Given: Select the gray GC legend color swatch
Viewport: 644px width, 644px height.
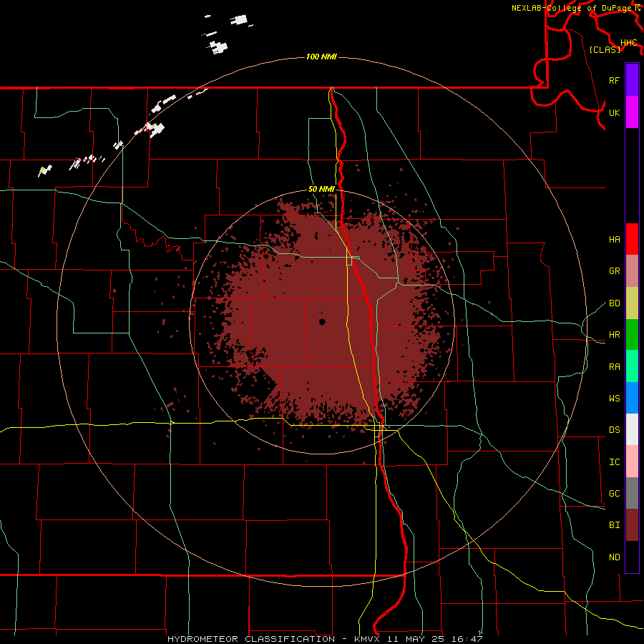Looking at the screenshot, I should point(632,493).
